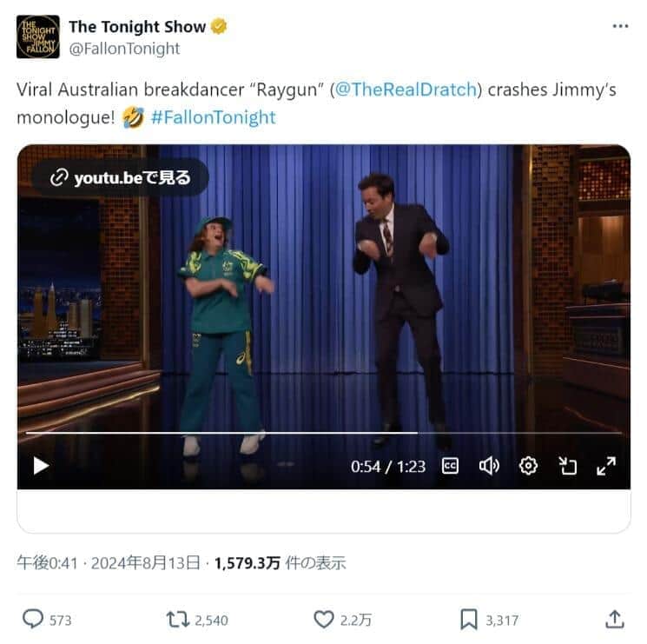Open the tweet's date timestamp
Screen dimensions: 647x644
pos(109,563)
